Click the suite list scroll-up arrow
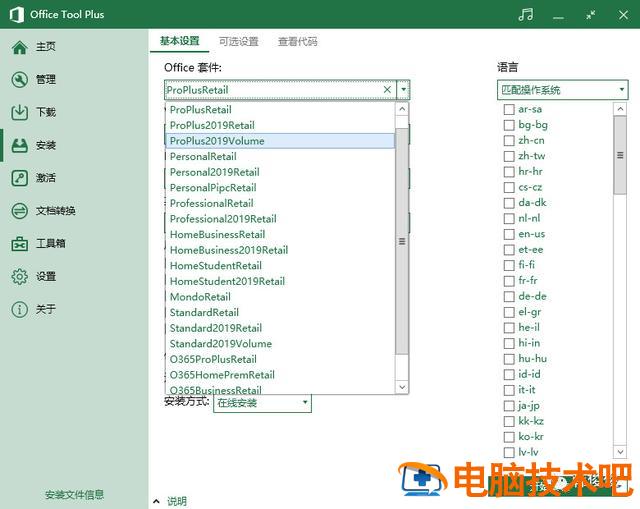640x509 pixels. click(402, 109)
